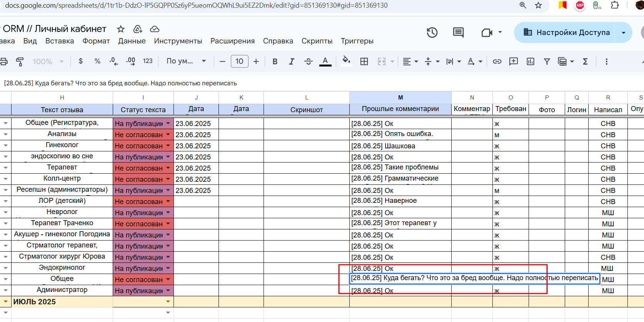Open the browser zoom magnifier icon
Viewport: 644px width, 322px height.
point(523,5)
